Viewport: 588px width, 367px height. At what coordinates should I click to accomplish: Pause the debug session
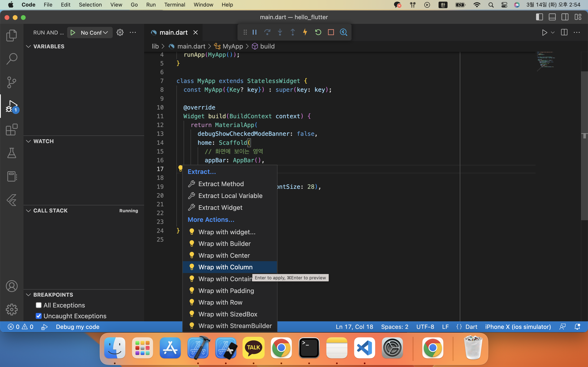[254, 32]
